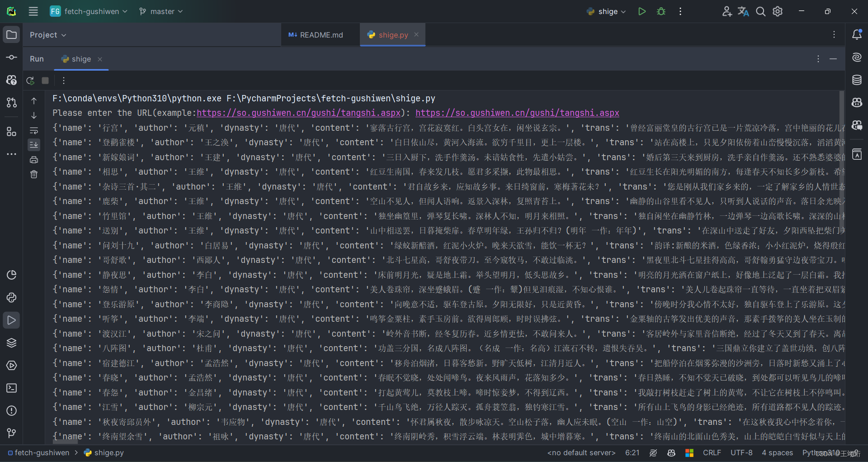This screenshot has width=868, height=462.
Task: Open fetch-gushiwen project dropdown
Action: 89,11
